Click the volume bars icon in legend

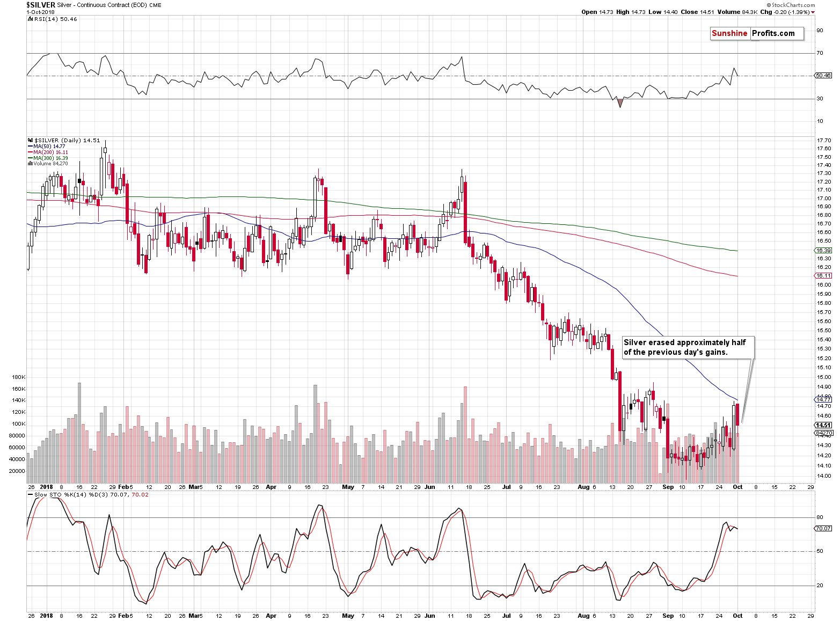coord(30,164)
